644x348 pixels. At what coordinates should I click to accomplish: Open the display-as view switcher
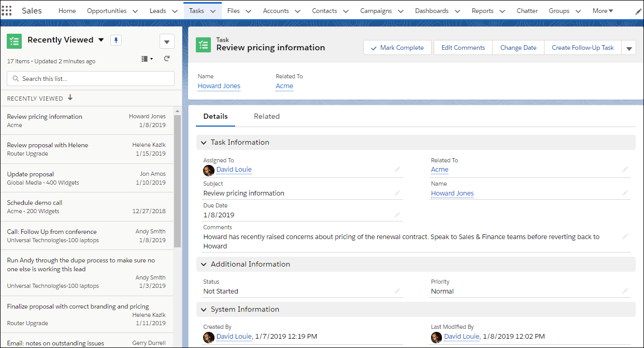click(147, 59)
